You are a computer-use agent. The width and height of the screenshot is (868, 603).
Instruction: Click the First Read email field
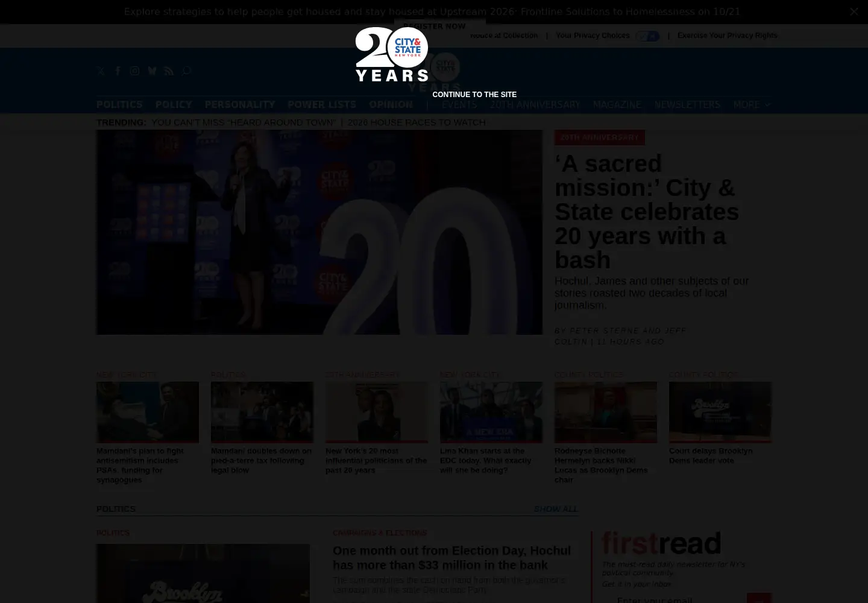point(674,598)
